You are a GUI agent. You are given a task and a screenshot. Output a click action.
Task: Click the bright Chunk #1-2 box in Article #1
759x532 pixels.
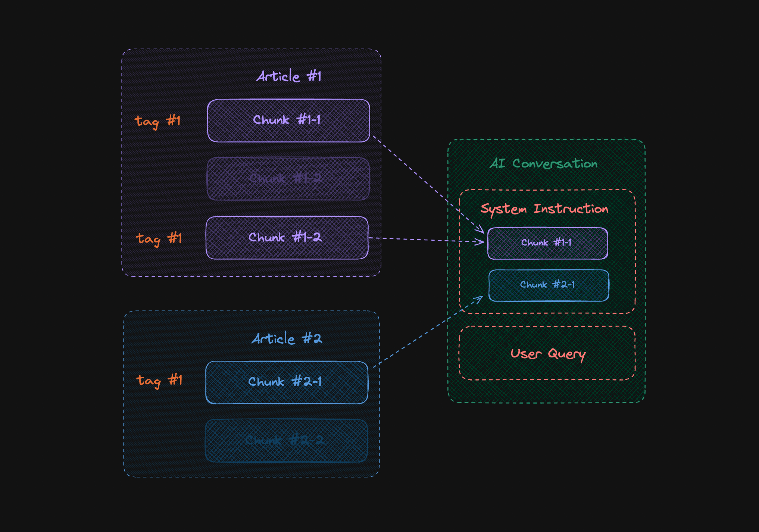coord(287,238)
